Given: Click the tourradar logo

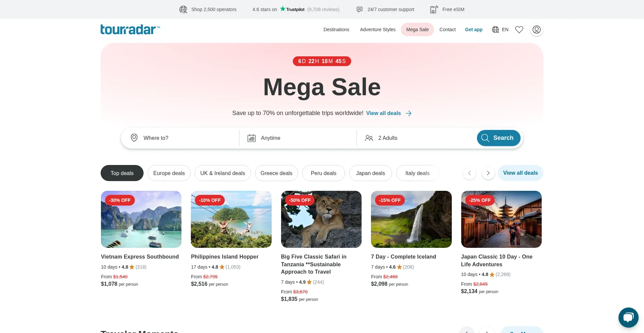Looking at the screenshot, I should tap(130, 30).
